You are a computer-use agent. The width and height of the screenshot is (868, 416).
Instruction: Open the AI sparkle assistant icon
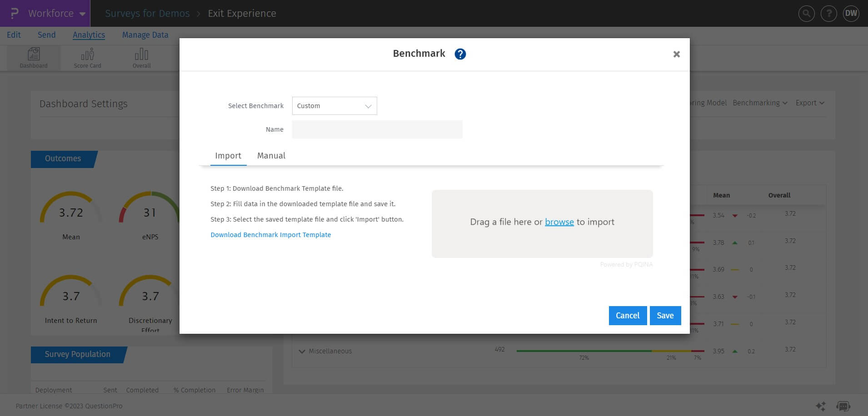[821, 406]
